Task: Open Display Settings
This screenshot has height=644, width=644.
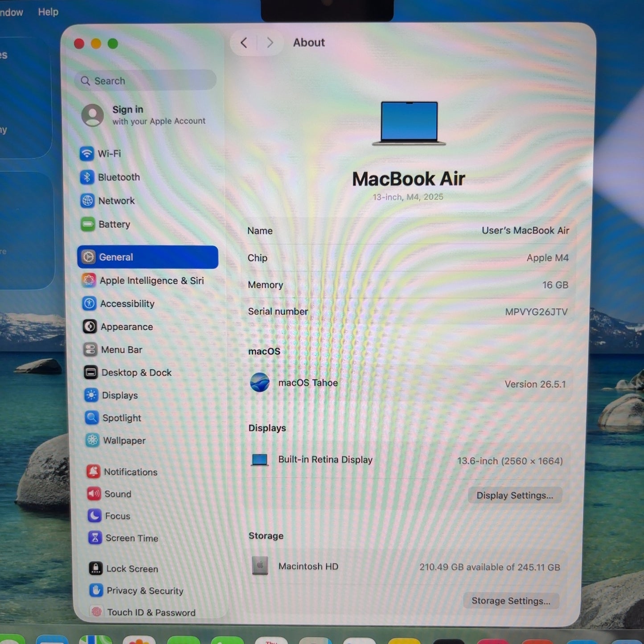Action: (x=515, y=496)
